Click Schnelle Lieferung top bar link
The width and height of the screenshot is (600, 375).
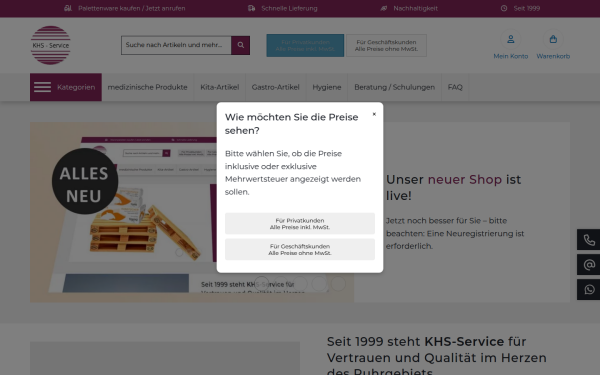pos(289,8)
